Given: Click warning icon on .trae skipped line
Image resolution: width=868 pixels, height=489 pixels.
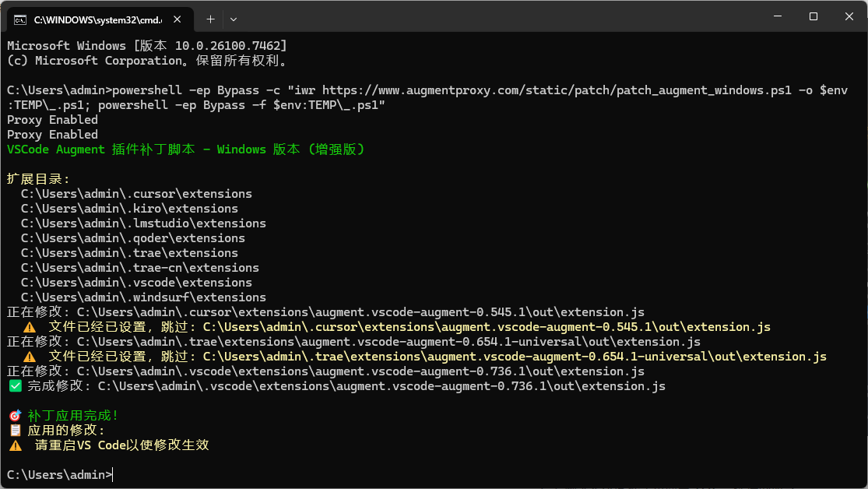Looking at the screenshot, I should 30,357.
